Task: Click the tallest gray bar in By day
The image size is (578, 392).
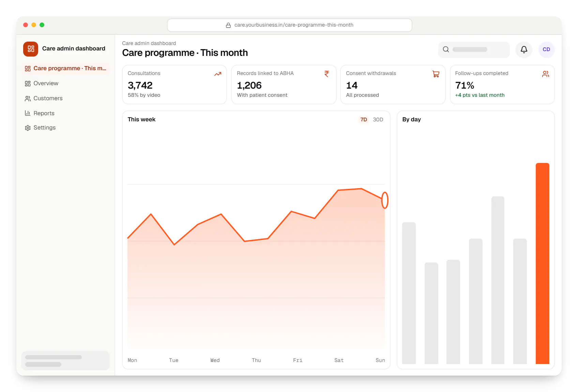Action: coord(498,280)
